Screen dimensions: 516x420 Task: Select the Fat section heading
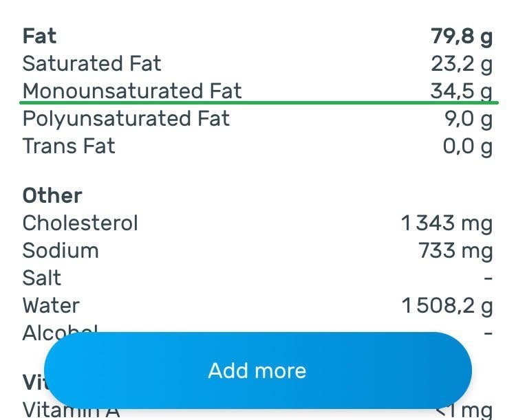(39, 36)
